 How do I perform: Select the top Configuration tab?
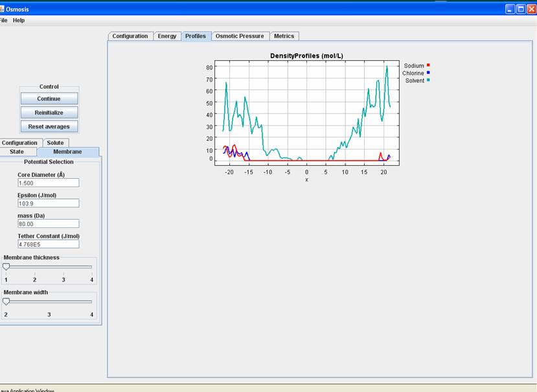point(130,36)
